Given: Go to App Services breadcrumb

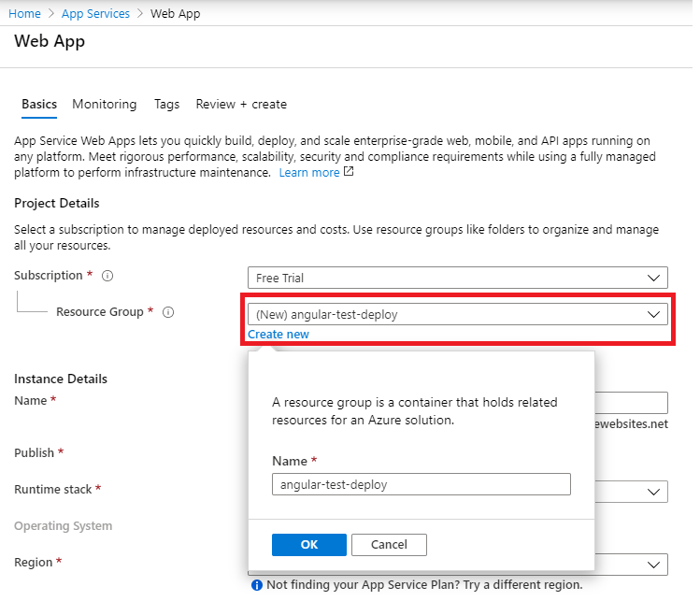Looking at the screenshot, I should (97, 14).
